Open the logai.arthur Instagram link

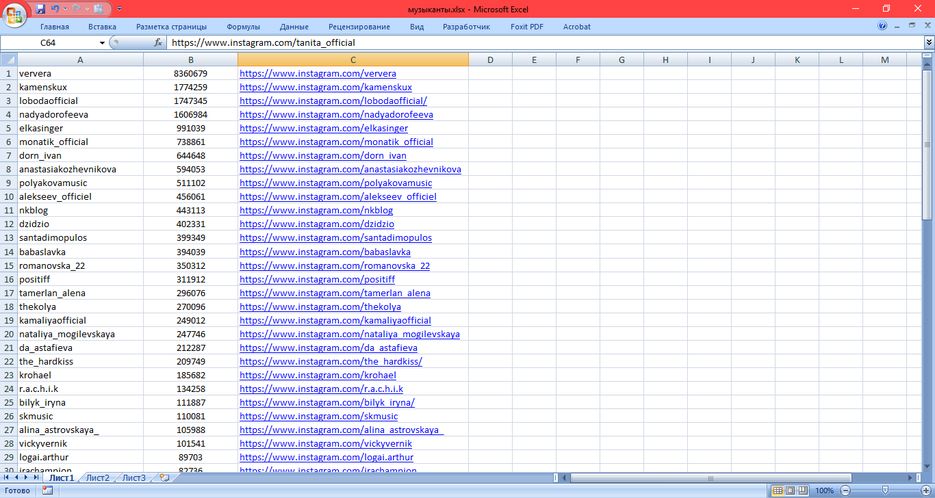(x=327, y=457)
